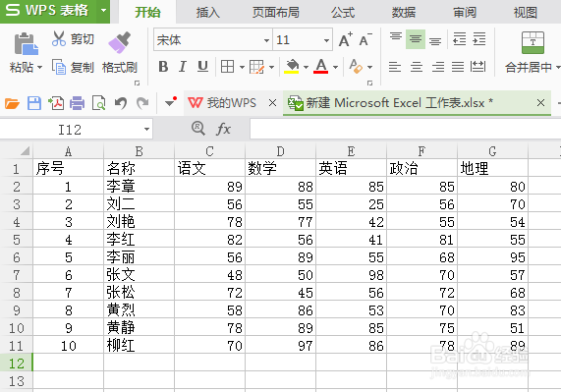Save the workbook with floppy icon

tap(34, 103)
